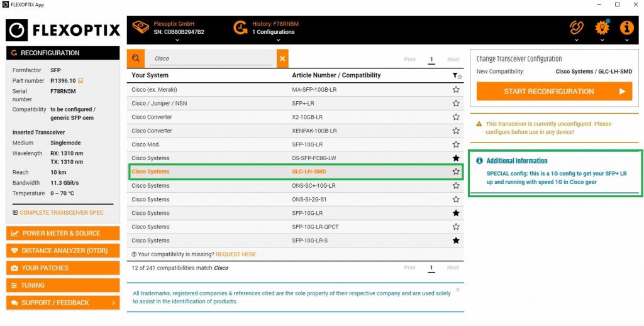This screenshot has width=644, height=326.
Task: Star the ONS-SI-2G-S1 row
Action: click(x=456, y=199)
